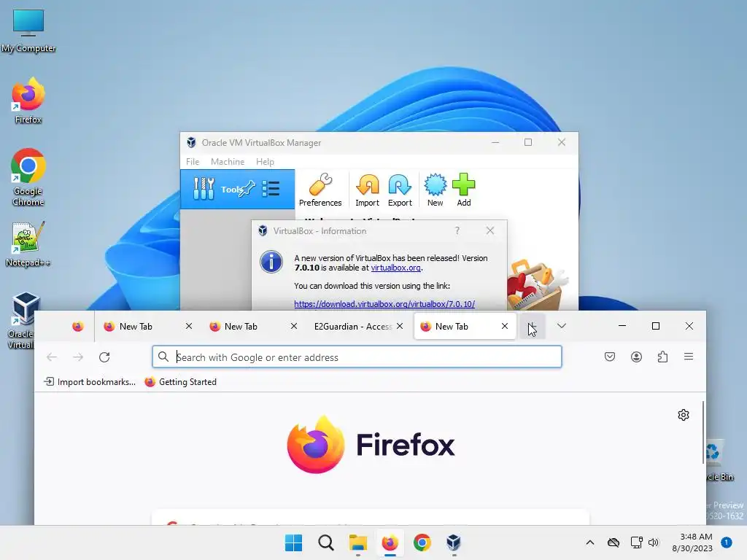
Task: Click the Import appliance icon in VirtualBox
Action: (368, 190)
